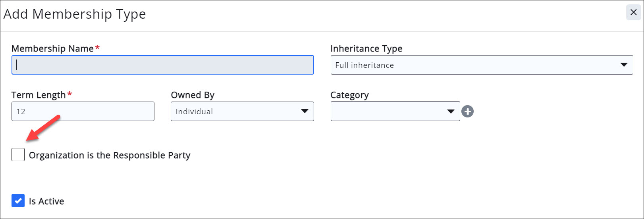Click the 'Owned By' field label
The image size is (644, 219).
coord(193,95)
